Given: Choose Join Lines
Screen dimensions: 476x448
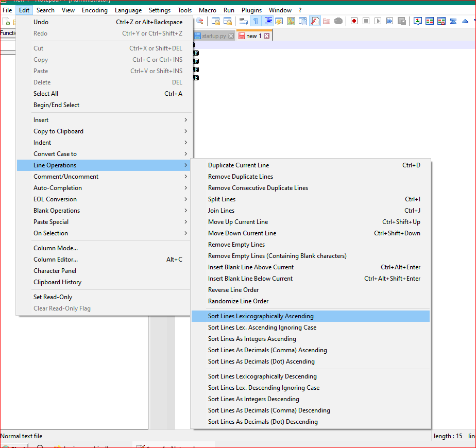Looking at the screenshot, I should pyautogui.click(x=311, y=210).
